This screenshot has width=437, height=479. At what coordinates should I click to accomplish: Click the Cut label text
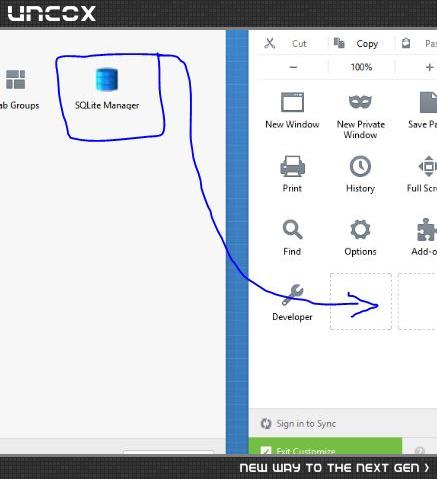point(299,44)
